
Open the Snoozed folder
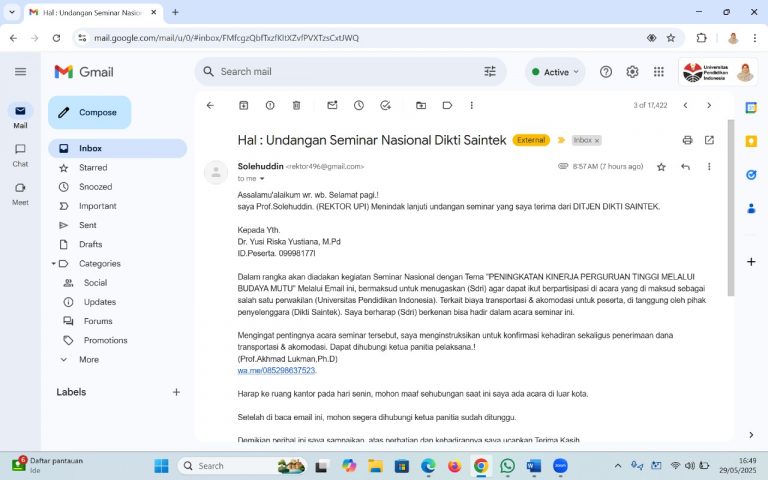(x=118, y=187)
